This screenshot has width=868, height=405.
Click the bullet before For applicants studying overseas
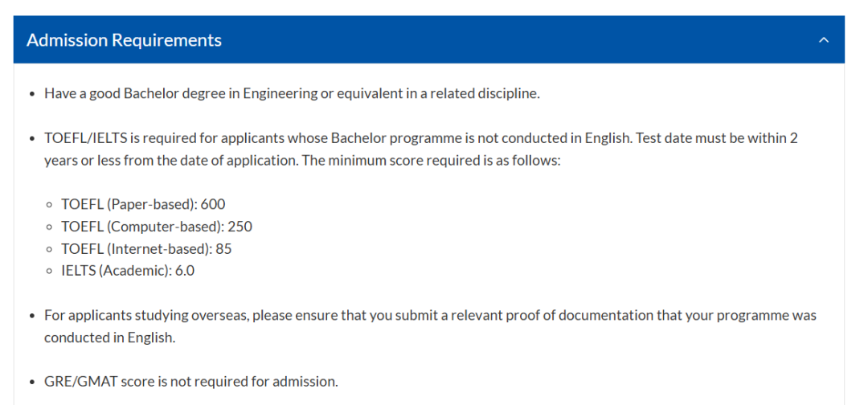[x=33, y=317]
